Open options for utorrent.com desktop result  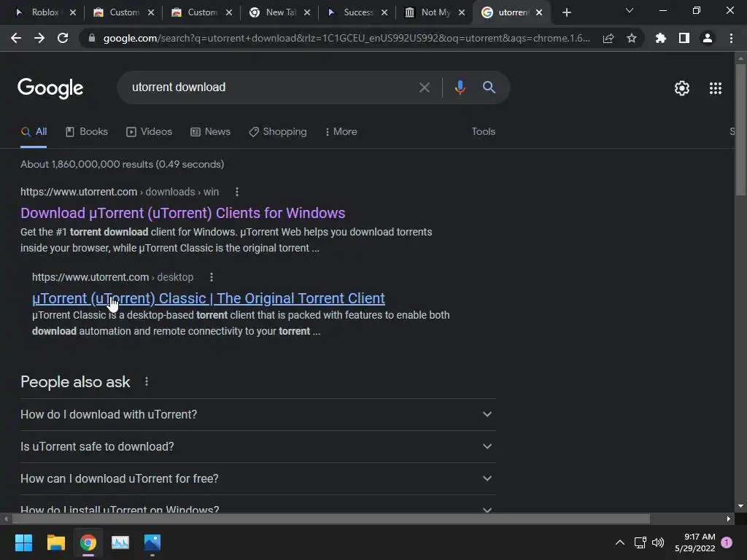(212, 277)
